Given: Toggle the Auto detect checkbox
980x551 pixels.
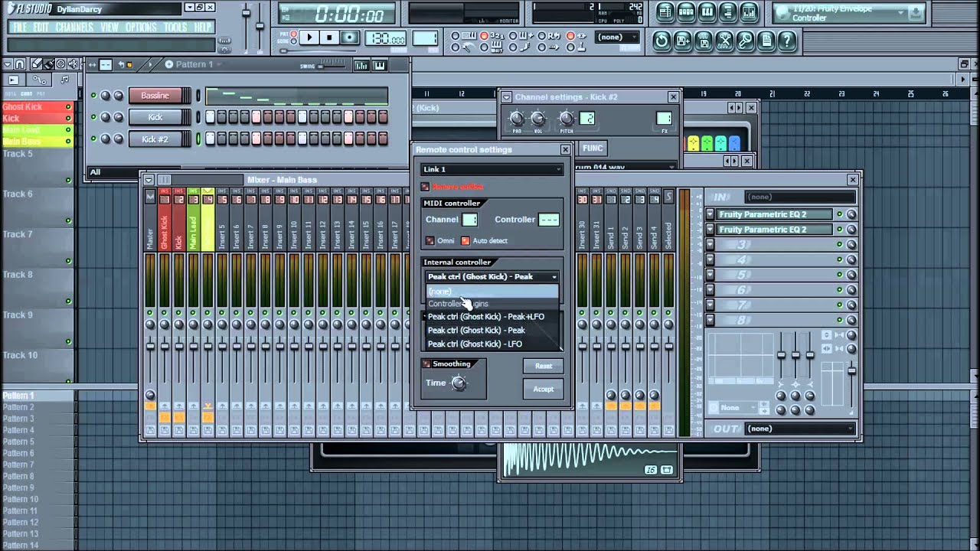Looking at the screenshot, I should click(x=465, y=241).
